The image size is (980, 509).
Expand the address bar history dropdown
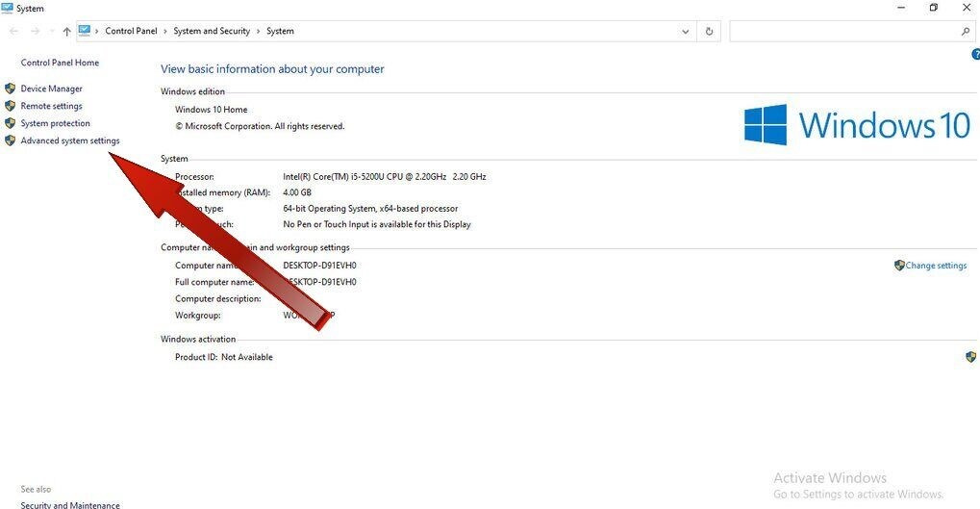686,31
